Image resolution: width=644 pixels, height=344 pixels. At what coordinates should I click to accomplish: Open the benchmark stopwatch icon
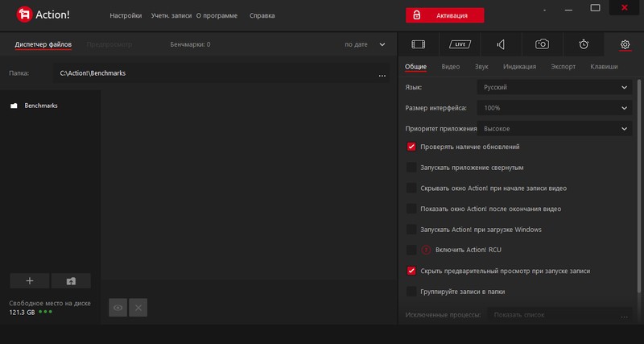[584, 44]
